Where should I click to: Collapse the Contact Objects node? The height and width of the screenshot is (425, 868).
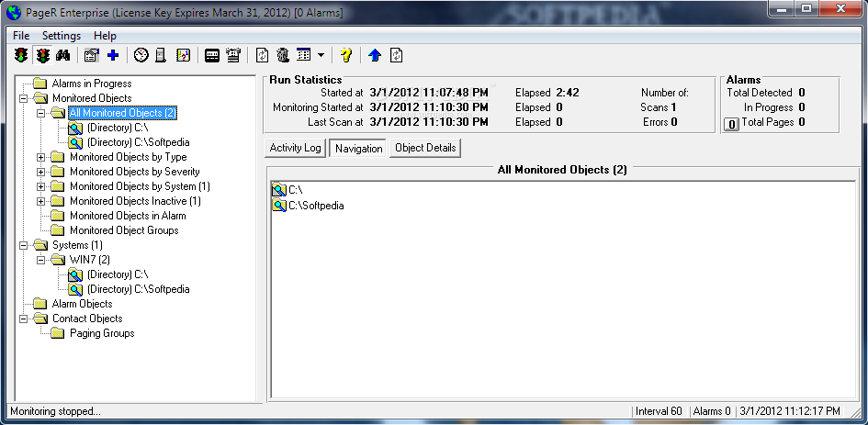pos(23,319)
